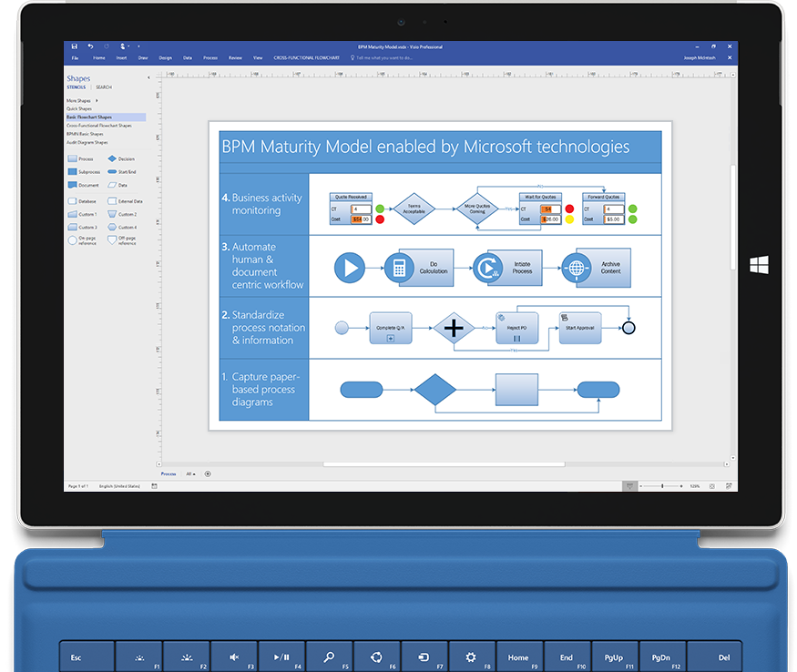Click the Joseph McIntosh account name
Viewport: 797px width, 672px height.
click(x=700, y=58)
